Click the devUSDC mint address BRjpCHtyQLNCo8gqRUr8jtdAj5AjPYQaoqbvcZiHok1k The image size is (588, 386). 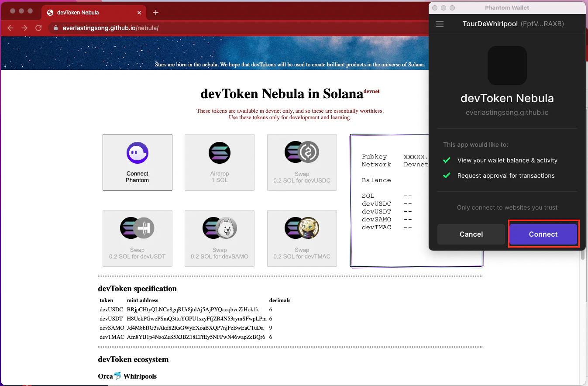point(193,310)
